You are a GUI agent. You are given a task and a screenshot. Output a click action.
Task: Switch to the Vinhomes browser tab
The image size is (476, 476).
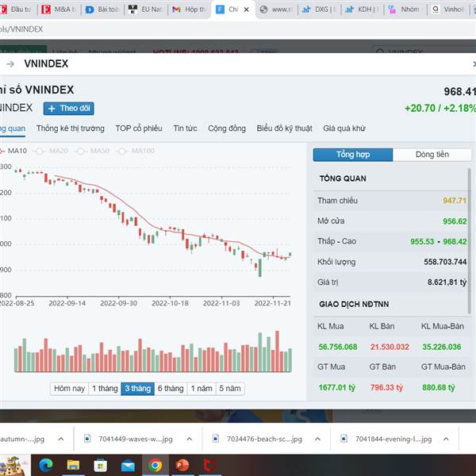(x=448, y=10)
